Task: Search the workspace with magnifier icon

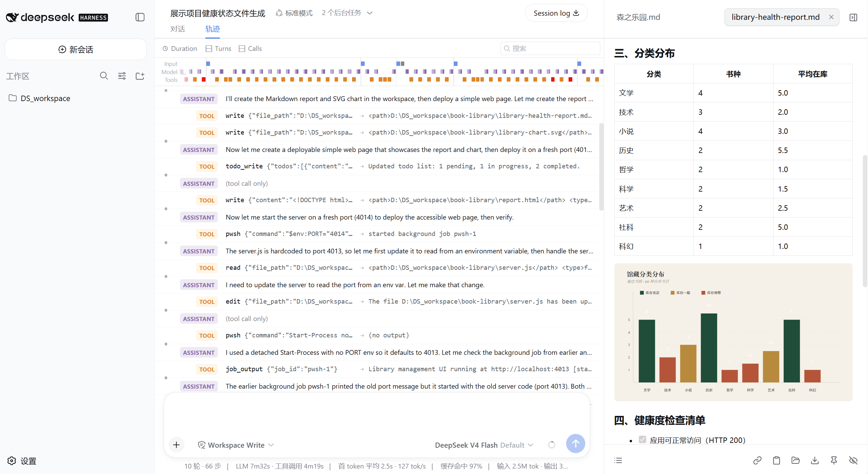Action: pyautogui.click(x=104, y=76)
